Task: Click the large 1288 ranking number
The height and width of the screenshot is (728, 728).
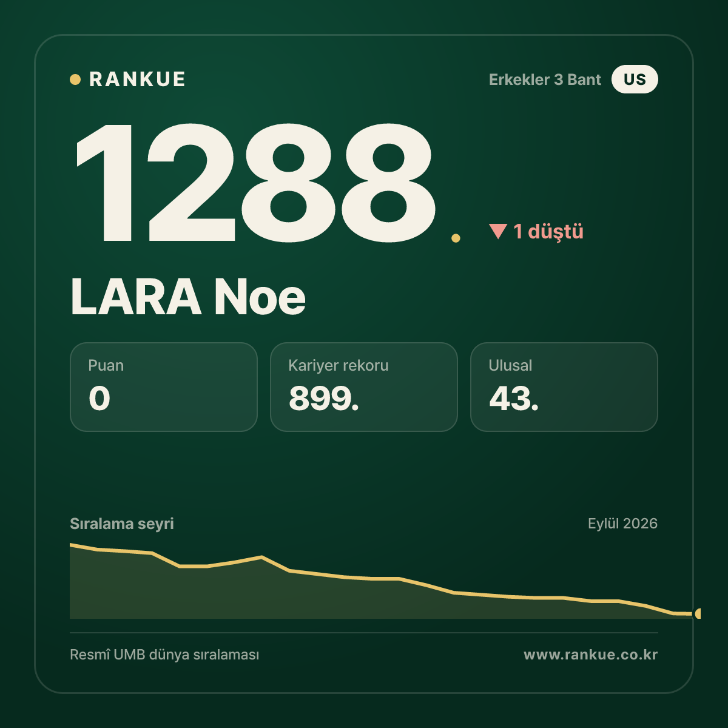Action: 255,183
